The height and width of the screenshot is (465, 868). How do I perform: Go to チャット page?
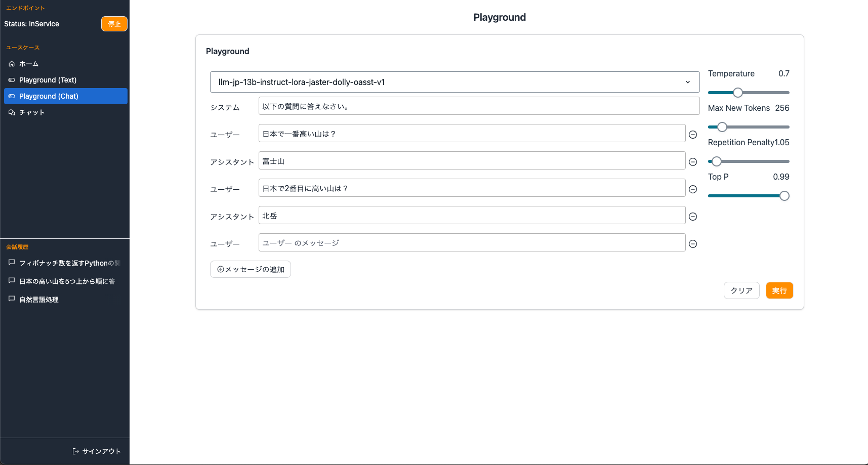coord(66,112)
